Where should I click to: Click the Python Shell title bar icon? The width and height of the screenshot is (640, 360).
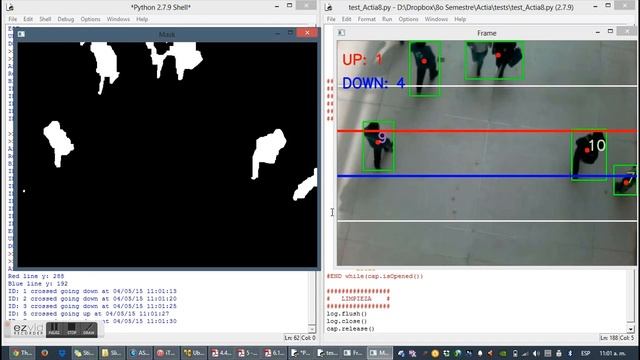tap(10, 7)
